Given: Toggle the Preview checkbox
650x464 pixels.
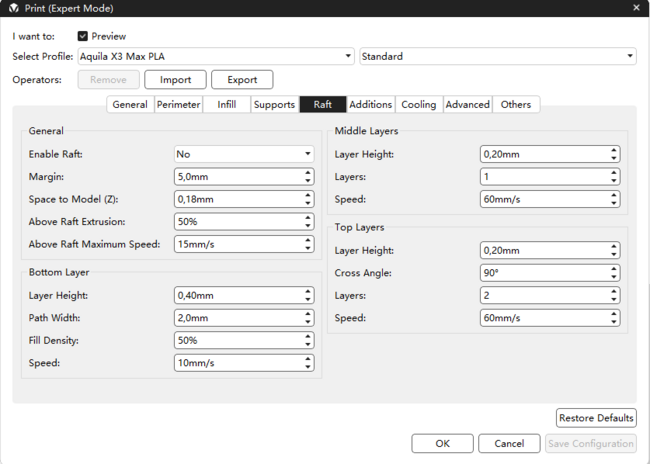Looking at the screenshot, I should tap(83, 36).
